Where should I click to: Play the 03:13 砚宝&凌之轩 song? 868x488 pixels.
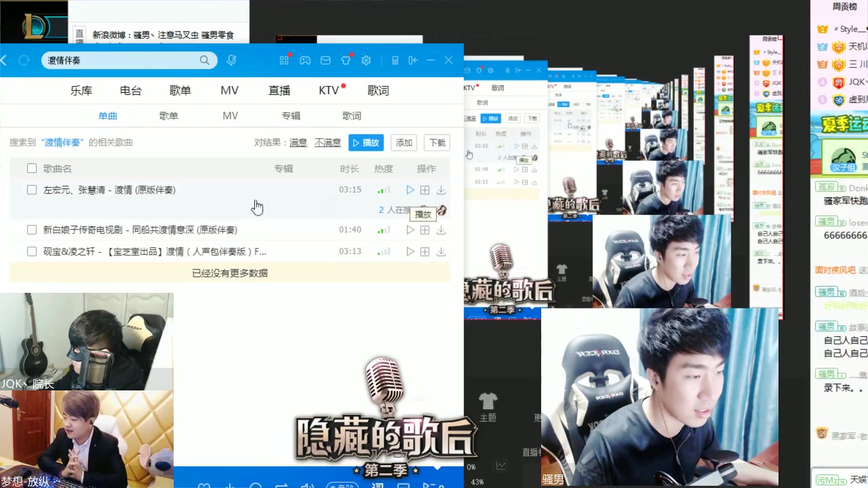click(x=410, y=251)
